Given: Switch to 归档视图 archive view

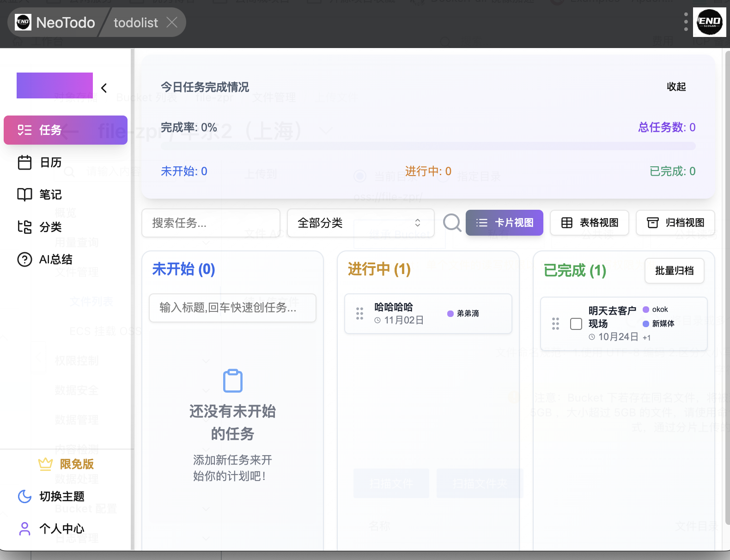Looking at the screenshot, I should pyautogui.click(x=675, y=223).
